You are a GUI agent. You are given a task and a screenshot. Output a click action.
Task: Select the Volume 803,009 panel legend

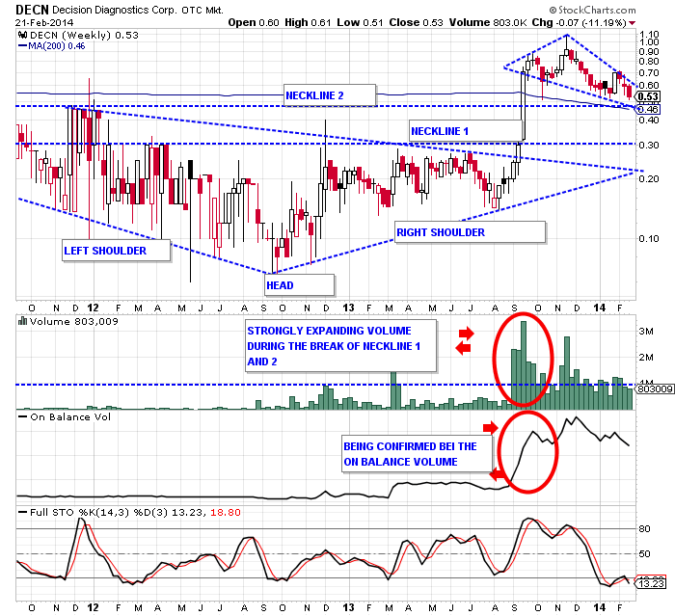(x=73, y=322)
